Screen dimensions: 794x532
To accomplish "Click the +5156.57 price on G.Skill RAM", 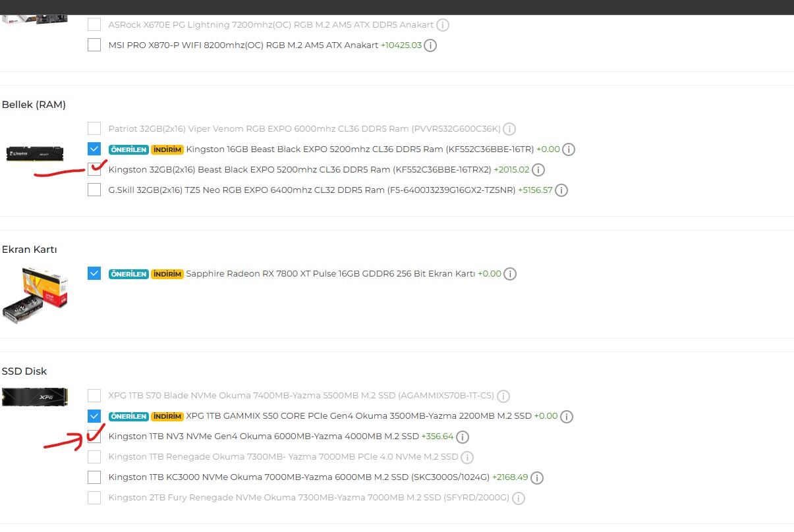I will coord(535,190).
